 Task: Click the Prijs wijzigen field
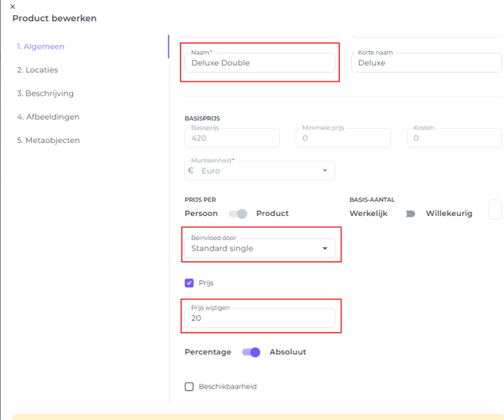(x=260, y=318)
